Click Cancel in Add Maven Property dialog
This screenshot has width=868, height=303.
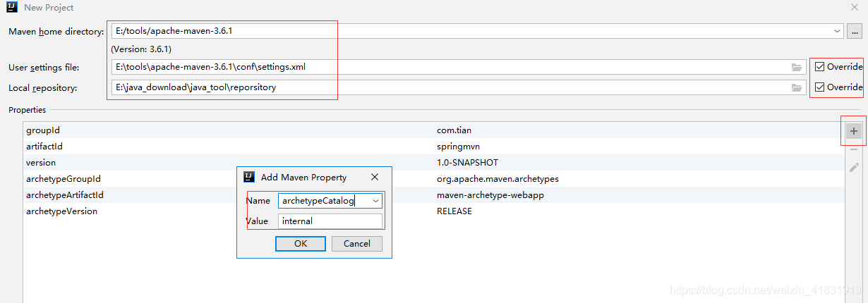tap(356, 244)
